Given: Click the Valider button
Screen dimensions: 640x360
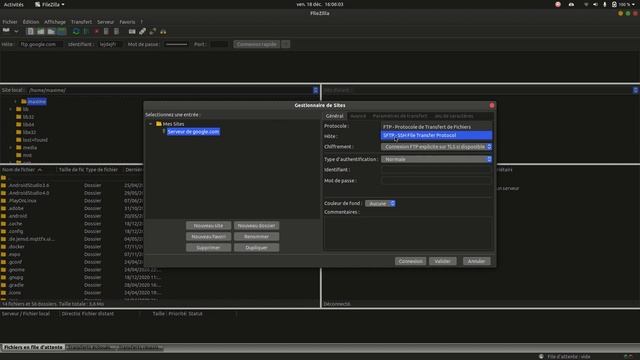Looking at the screenshot, I should tap(442, 261).
